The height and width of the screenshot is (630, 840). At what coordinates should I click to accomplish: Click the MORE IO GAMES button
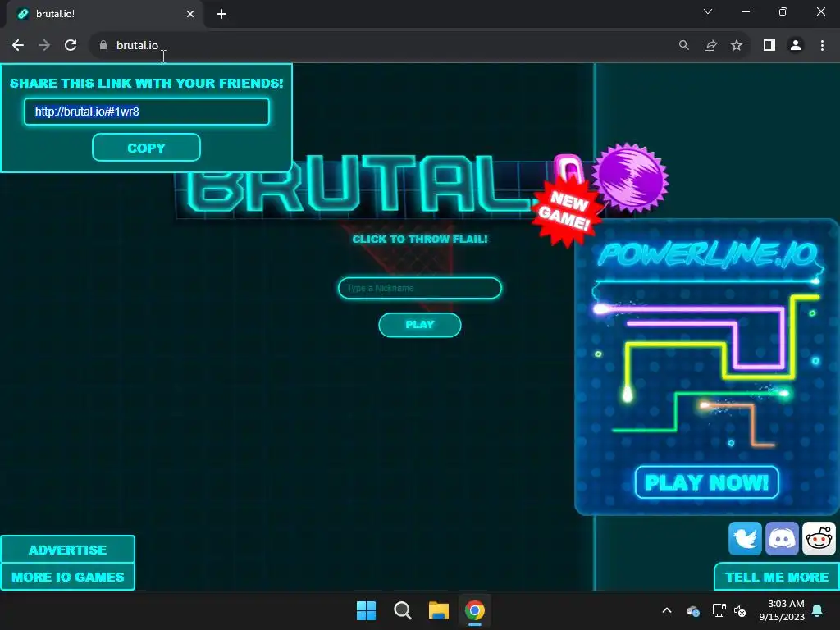tap(67, 577)
